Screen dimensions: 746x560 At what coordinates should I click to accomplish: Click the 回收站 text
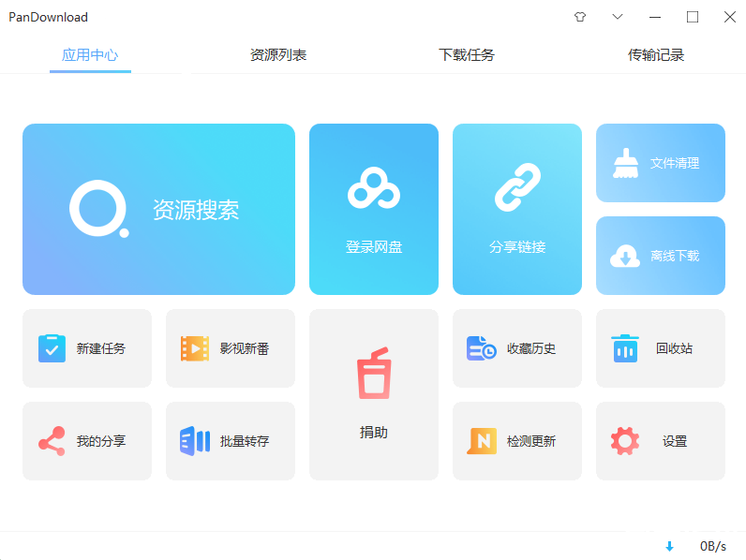point(675,349)
